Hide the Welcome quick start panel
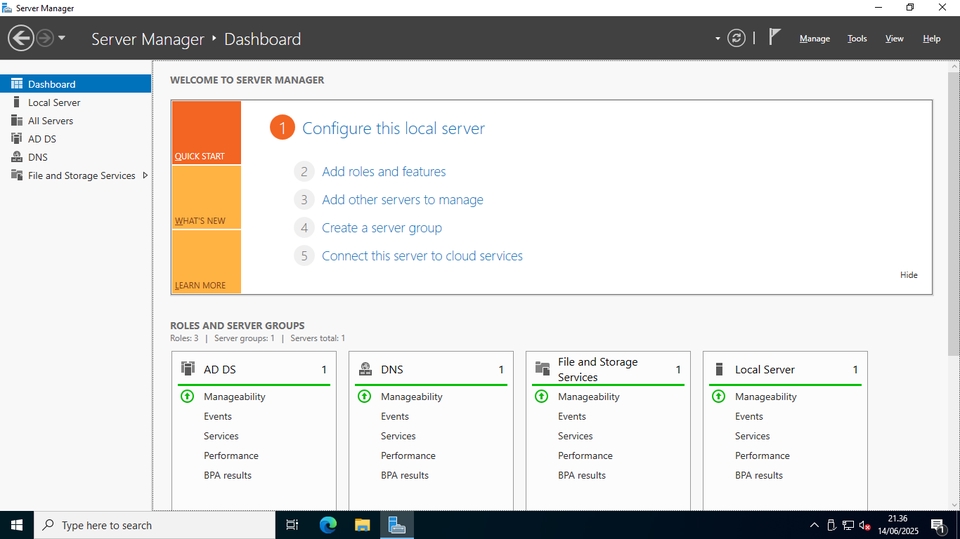 (908, 275)
